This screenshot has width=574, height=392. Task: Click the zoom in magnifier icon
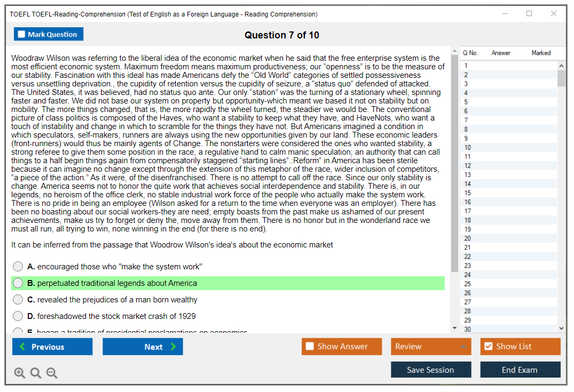click(19, 373)
